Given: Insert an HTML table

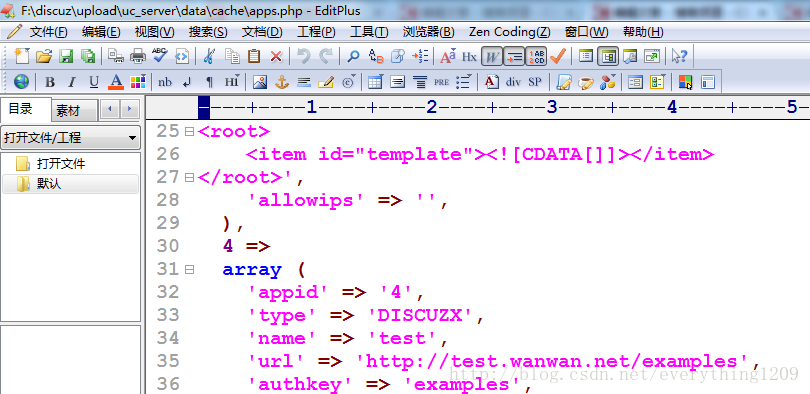Looking at the screenshot, I should point(376,82).
